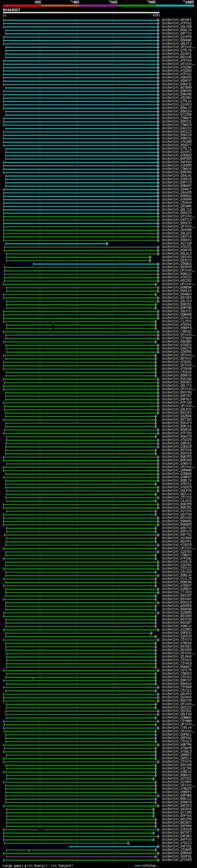Screen dimensions: 197x868
Task: Open hit UniRef100_A2XIQ9
Action: tap(177, 243)
